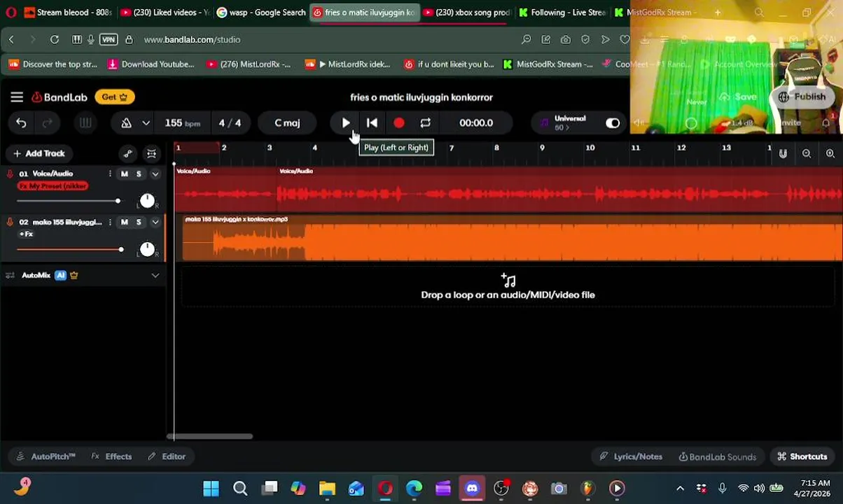Viewport: 843px width, 504px height.
Task: Mute track 02 mako 155
Action: (x=125, y=223)
